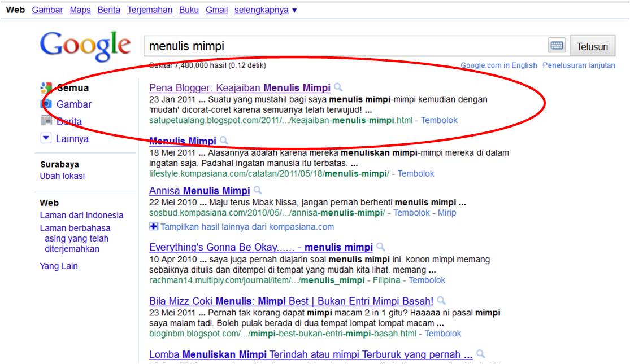Open Everything's Gonna Be Okay result title
This screenshot has height=364, width=630.
pyautogui.click(x=261, y=247)
